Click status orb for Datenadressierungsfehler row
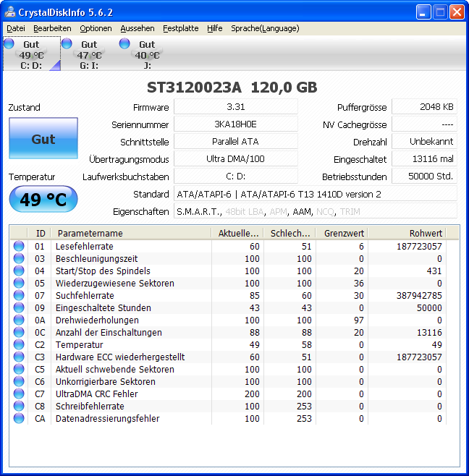 (19, 418)
